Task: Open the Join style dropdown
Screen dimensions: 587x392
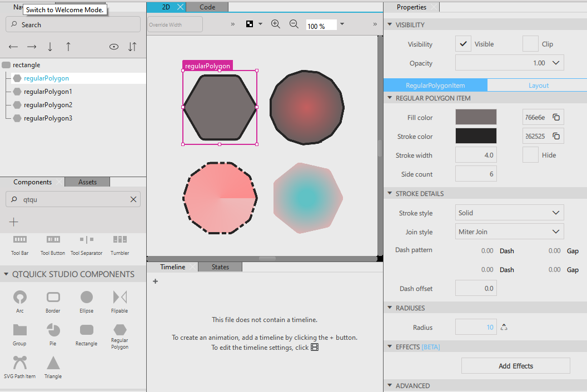Action: tap(509, 232)
